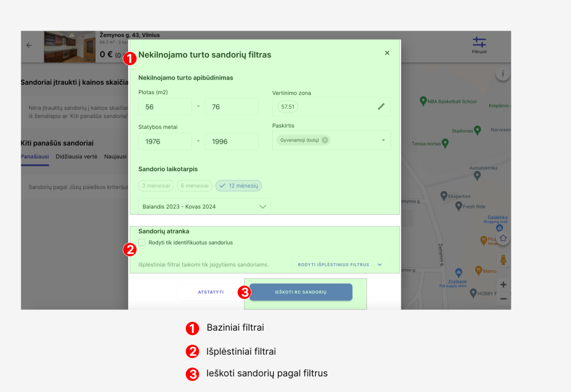This screenshot has width=571, height=392.
Task: Click the back arrow beside the property photo
Action: [x=29, y=46]
